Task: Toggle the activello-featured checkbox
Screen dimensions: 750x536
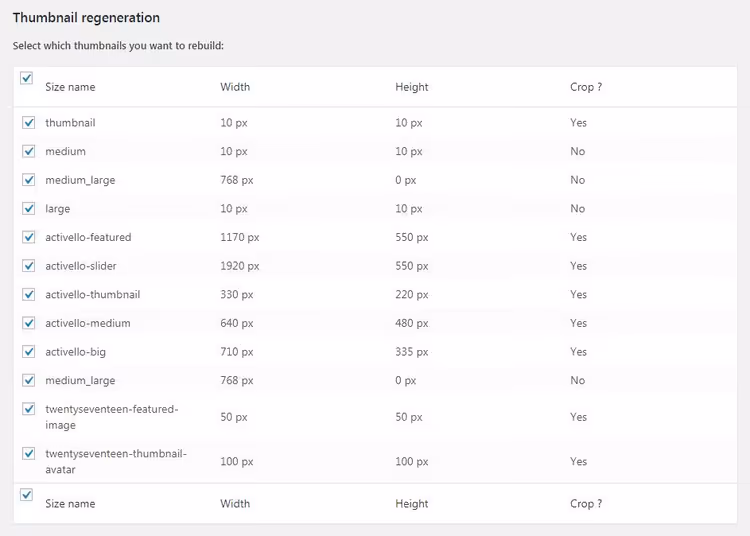Action: pyautogui.click(x=29, y=238)
